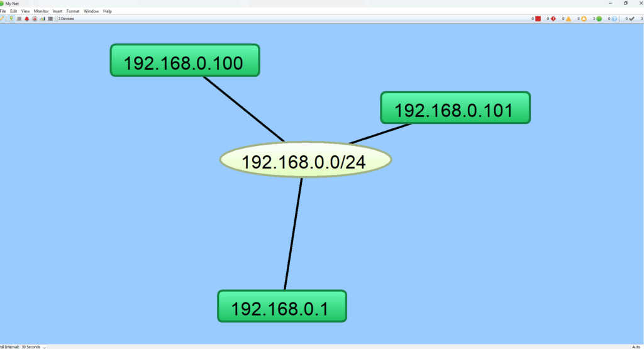
Task: Open the red bell notifications icon
Action: click(27, 19)
